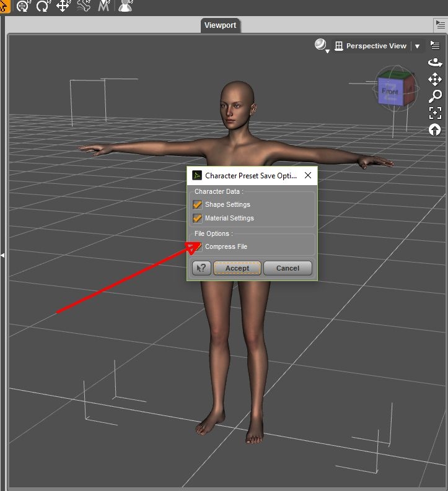Click the Pan camera control
Image resolution: width=448 pixels, height=491 pixels.
coord(435,79)
